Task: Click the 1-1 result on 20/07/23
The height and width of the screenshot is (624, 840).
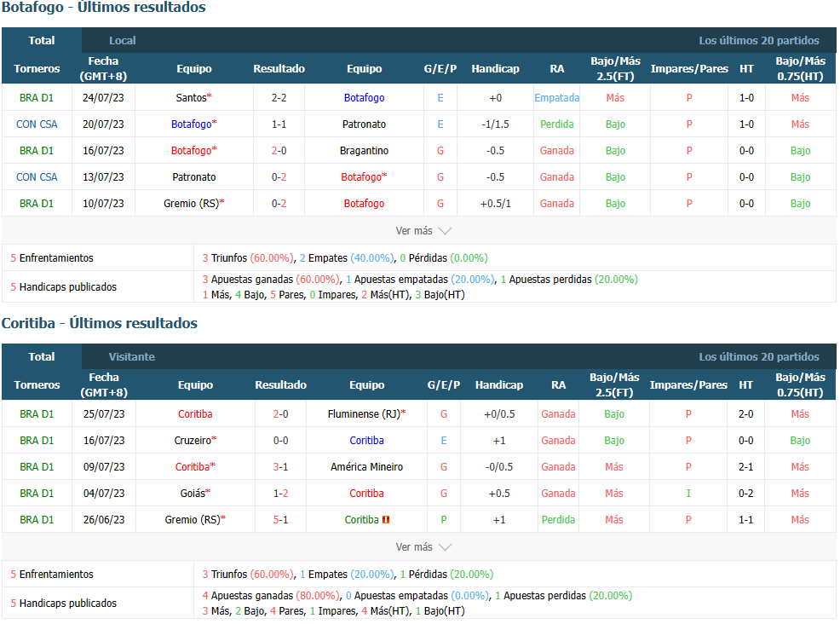Action: [x=279, y=124]
